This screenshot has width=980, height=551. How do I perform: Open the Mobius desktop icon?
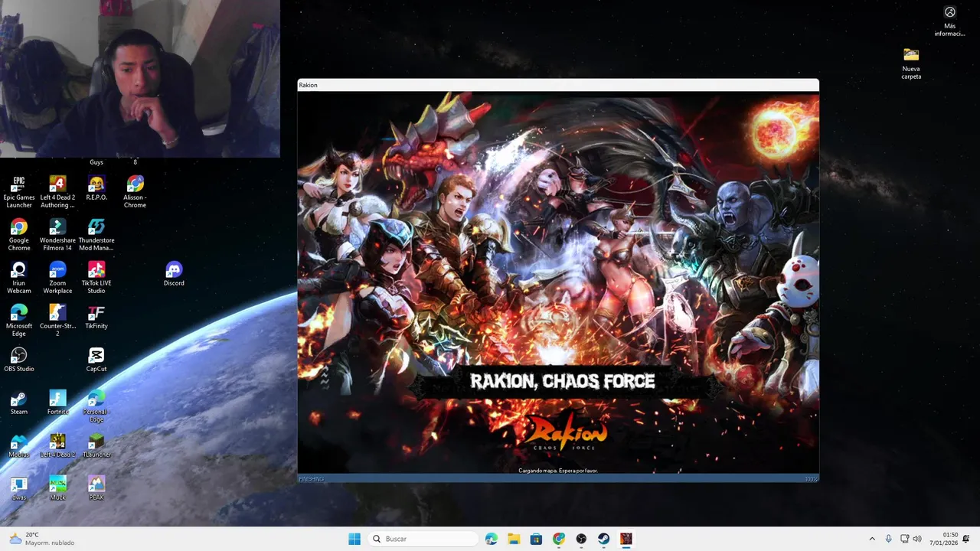click(x=19, y=445)
